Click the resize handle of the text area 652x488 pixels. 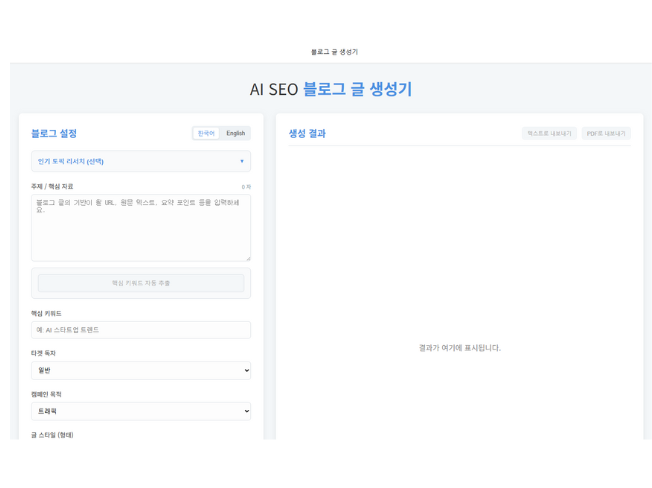click(247, 258)
